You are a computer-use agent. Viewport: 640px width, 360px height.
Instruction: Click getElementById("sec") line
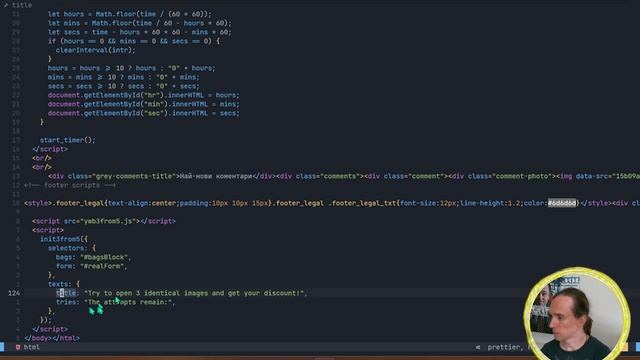[144, 113]
